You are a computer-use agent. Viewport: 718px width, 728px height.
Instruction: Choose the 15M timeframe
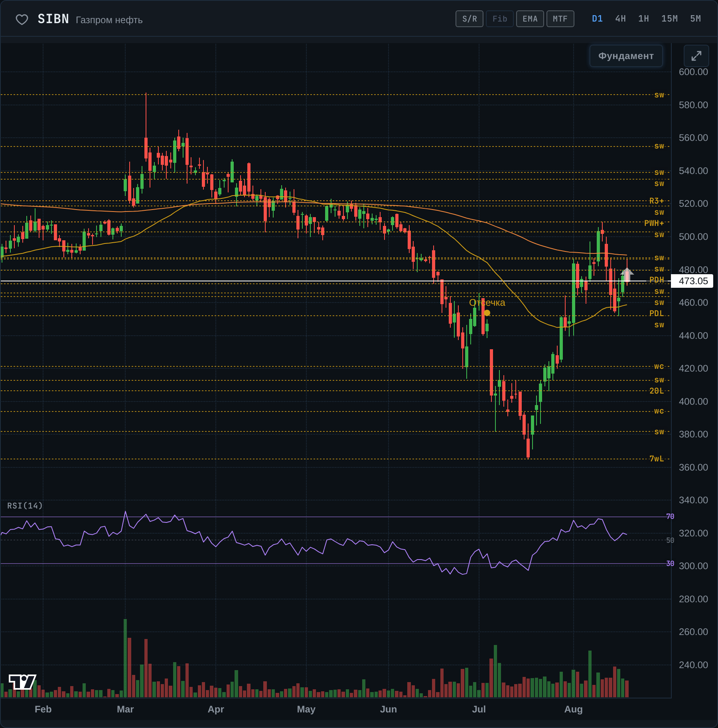(x=669, y=19)
